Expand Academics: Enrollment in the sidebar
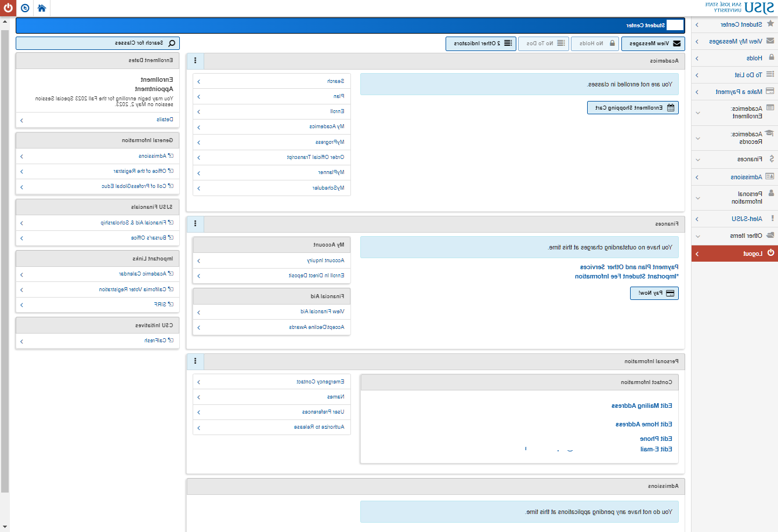778x532 pixels. (734, 113)
